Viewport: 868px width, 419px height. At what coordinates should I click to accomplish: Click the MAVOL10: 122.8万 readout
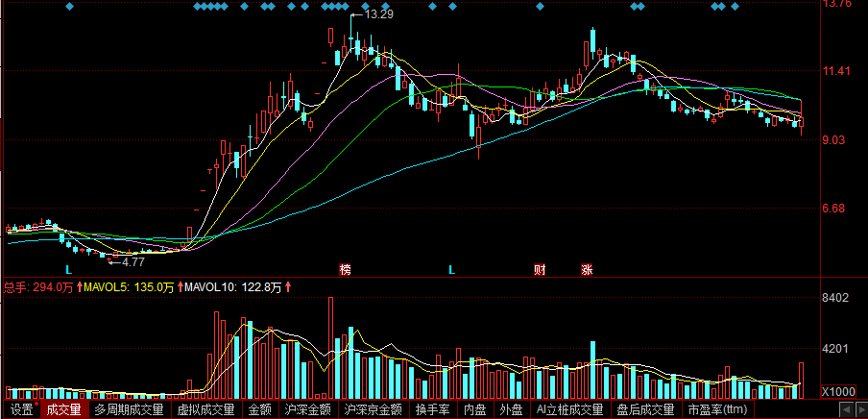pyautogui.click(x=232, y=287)
